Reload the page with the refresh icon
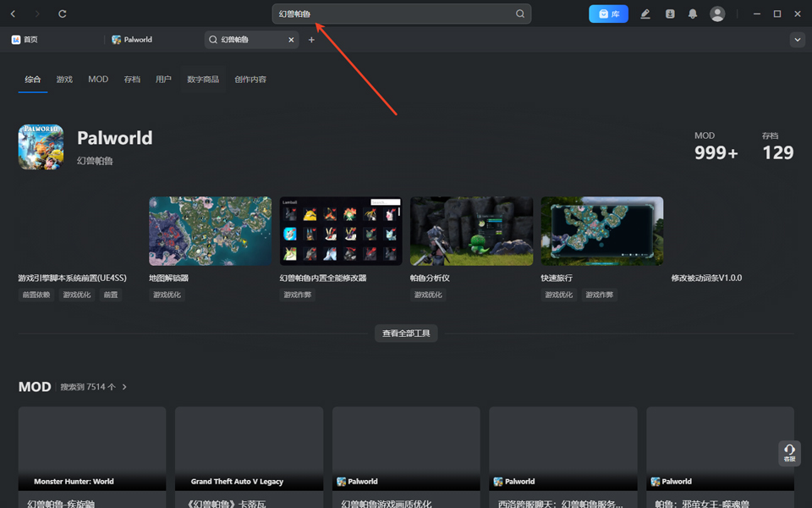 [x=62, y=14]
